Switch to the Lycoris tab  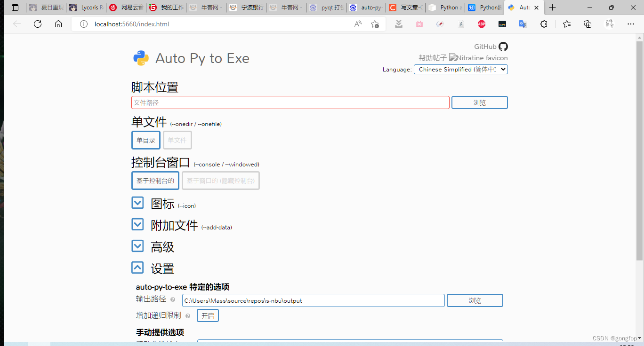[86, 8]
